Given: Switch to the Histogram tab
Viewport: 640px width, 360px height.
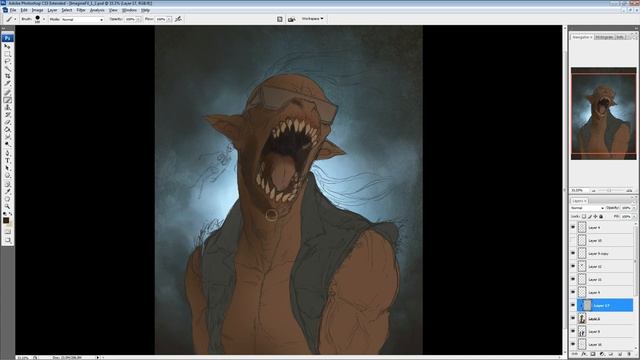Looking at the screenshot, I should (x=604, y=37).
